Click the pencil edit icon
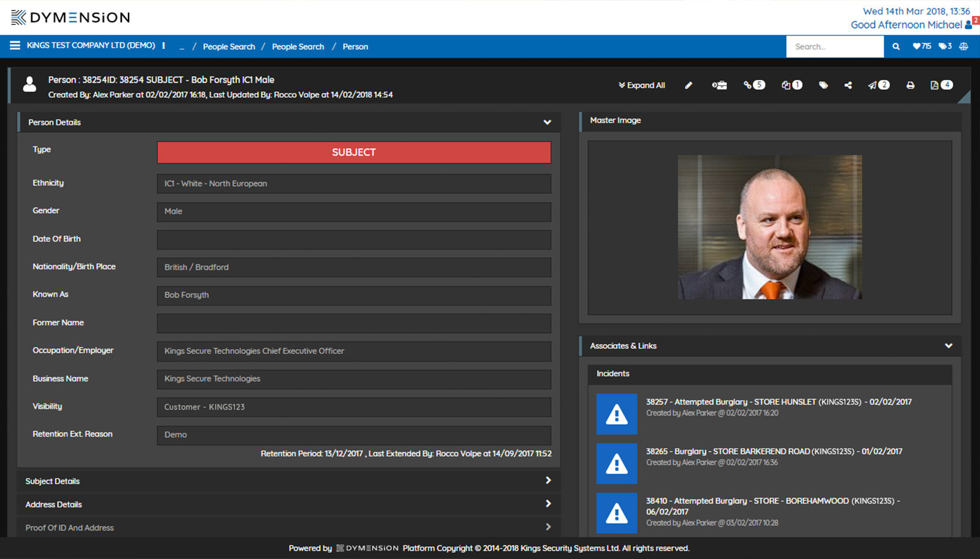 click(x=688, y=85)
